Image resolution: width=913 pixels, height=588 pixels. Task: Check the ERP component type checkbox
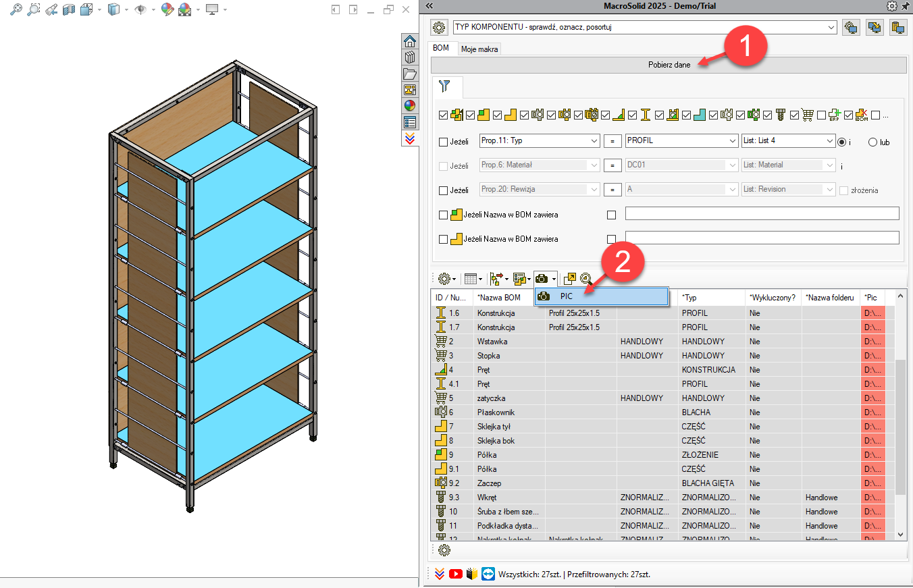821,115
